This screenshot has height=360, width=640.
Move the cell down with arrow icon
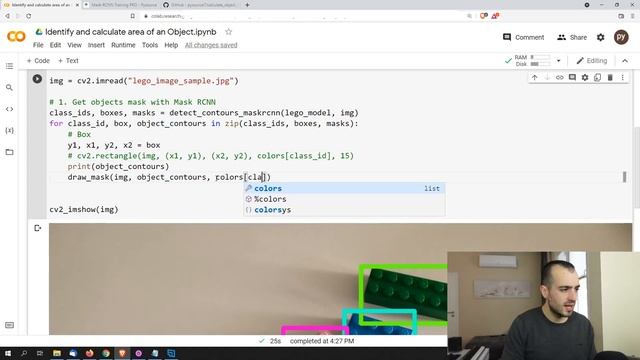(x=547, y=78)
